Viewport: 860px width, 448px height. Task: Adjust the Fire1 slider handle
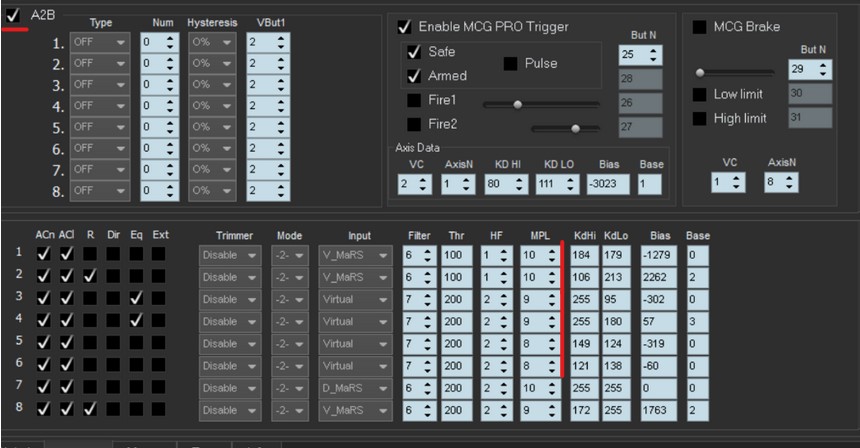[x=517, y=104]
